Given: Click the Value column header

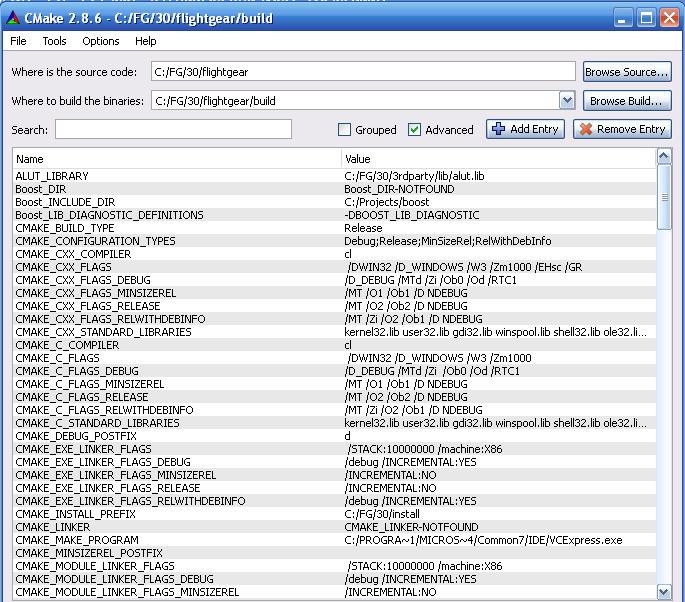Looking at the screenshot, I should coord(498,159).
